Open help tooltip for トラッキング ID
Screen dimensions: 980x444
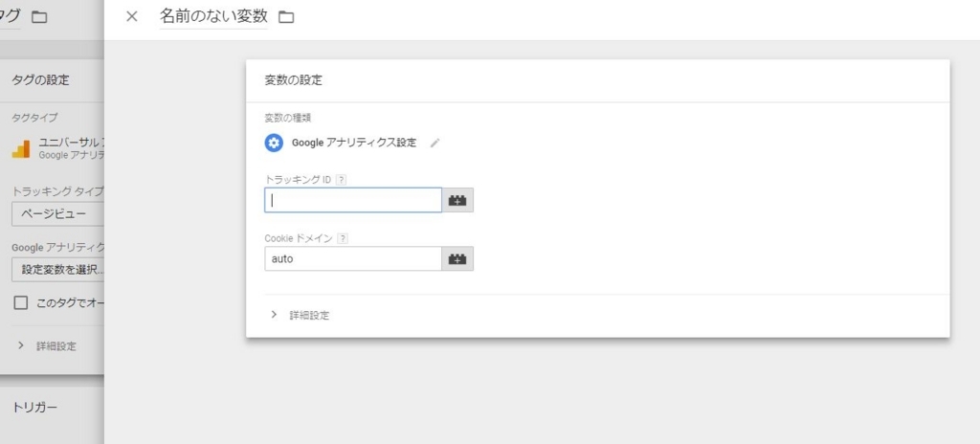coord(341,180)
